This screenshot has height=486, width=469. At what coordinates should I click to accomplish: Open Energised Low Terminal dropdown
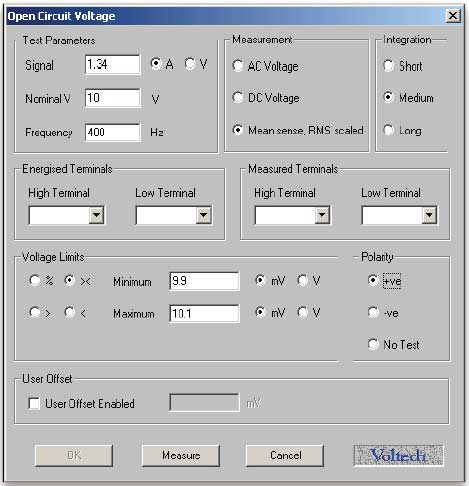(x=203, y=215)
